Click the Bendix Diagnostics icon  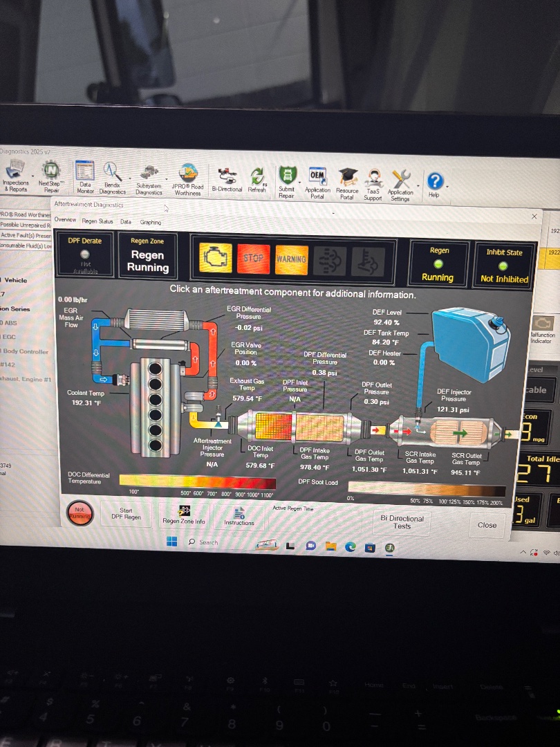[x=113, y=176]
